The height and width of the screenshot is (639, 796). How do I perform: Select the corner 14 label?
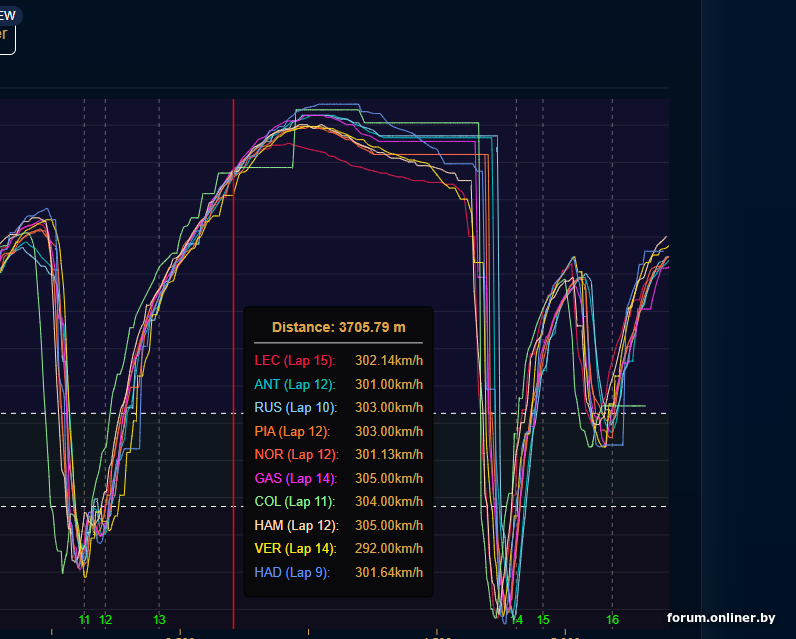click(x=517, y=620)
